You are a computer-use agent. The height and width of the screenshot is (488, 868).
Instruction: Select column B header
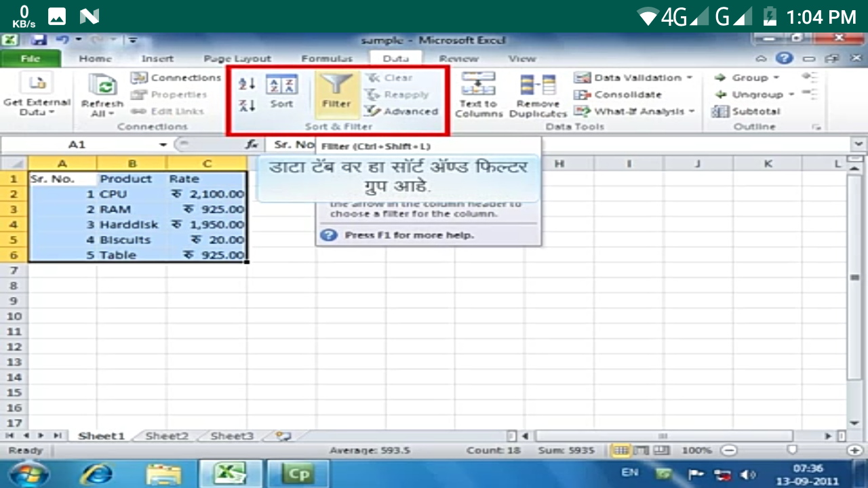[132, 163]
